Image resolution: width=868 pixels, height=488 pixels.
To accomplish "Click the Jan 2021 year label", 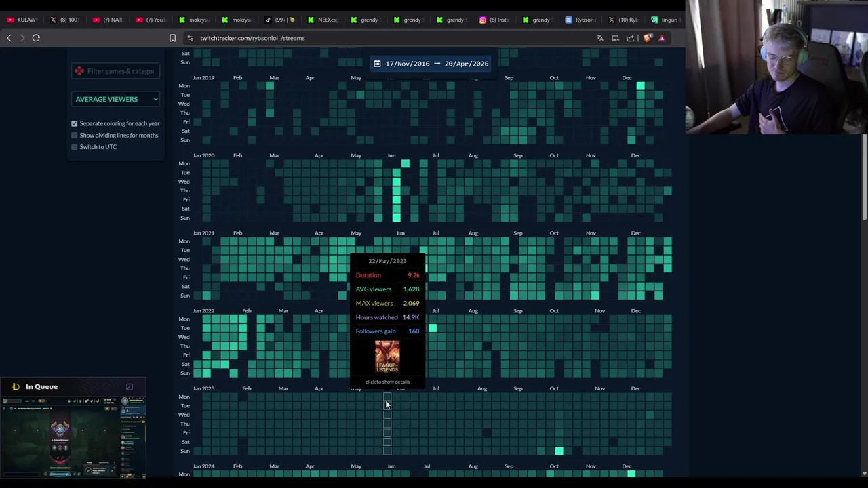I will pos(203,233).
